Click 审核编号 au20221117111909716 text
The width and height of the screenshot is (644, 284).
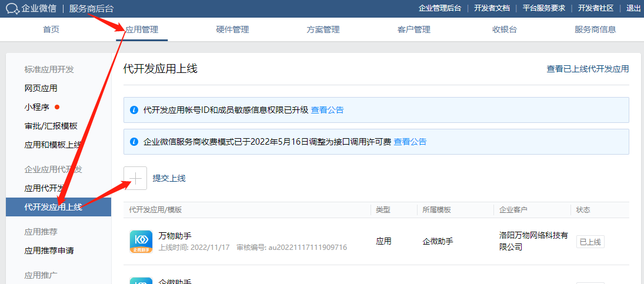tap(292, 248)
